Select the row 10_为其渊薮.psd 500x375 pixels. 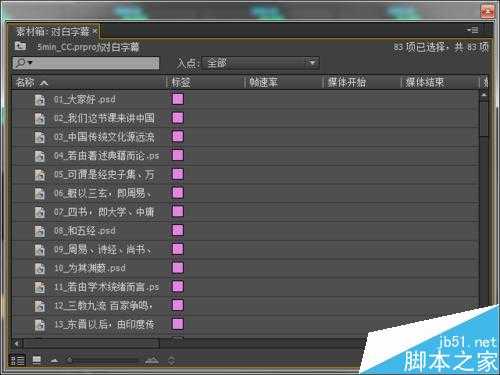click(x=245, y=268)
